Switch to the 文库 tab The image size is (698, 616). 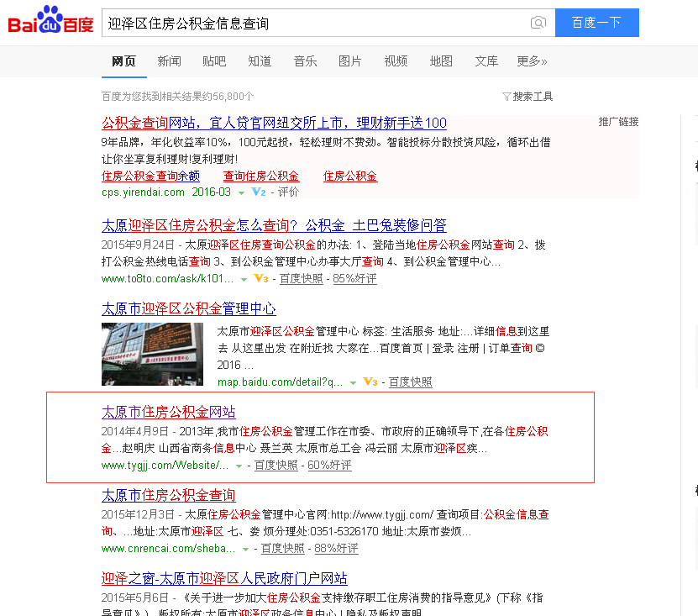tap(486, 61)
